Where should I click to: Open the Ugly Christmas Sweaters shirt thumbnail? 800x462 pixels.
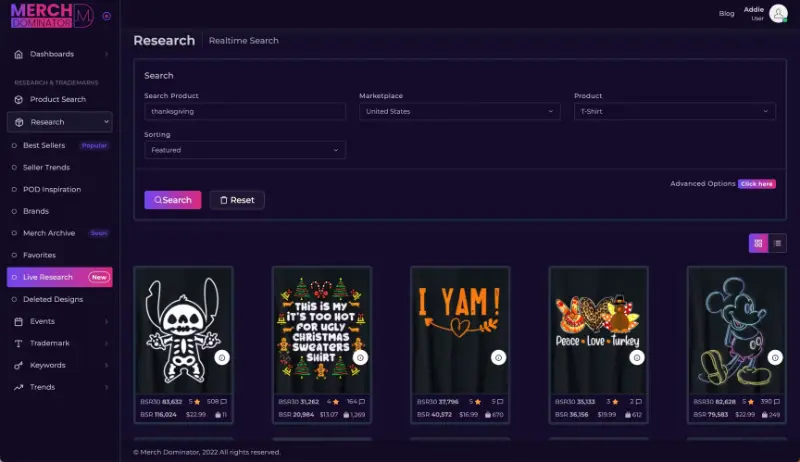coord(322,330)
